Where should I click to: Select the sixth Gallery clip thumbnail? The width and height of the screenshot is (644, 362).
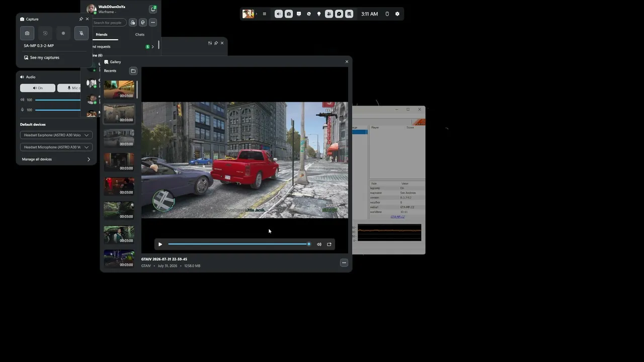(x=119, y=210)
